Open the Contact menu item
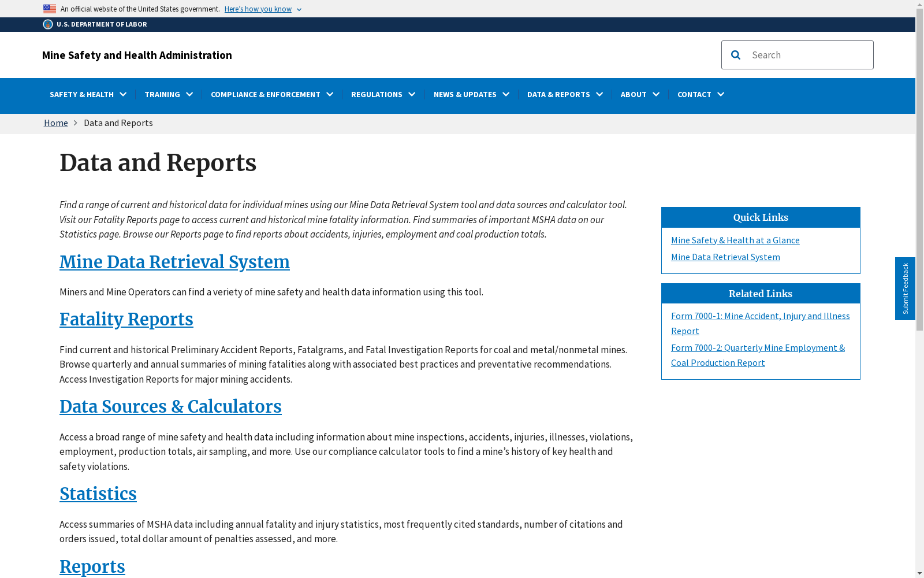Image resolution: width=924 pixels, height=578 pixels. click(x=701, y=94)
